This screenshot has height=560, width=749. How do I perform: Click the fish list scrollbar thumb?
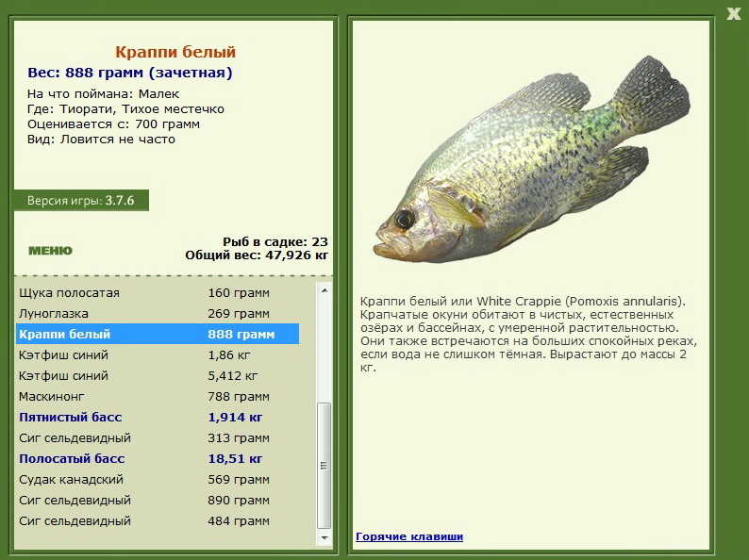pyautogui.click(x=325, y=466)
